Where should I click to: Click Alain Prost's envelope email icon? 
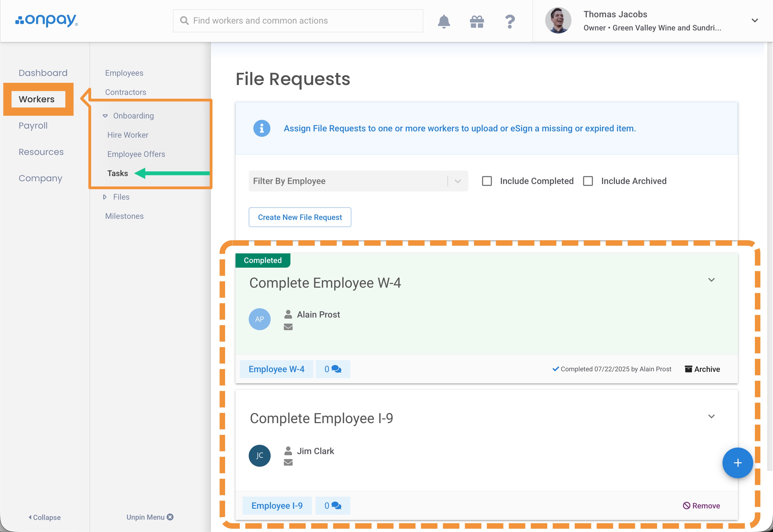(288, 327)
